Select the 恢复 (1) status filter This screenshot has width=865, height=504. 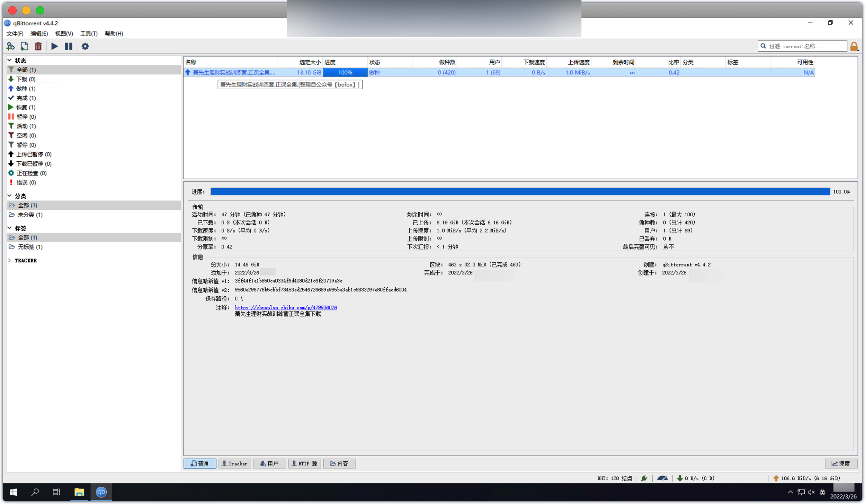[94, 107]
